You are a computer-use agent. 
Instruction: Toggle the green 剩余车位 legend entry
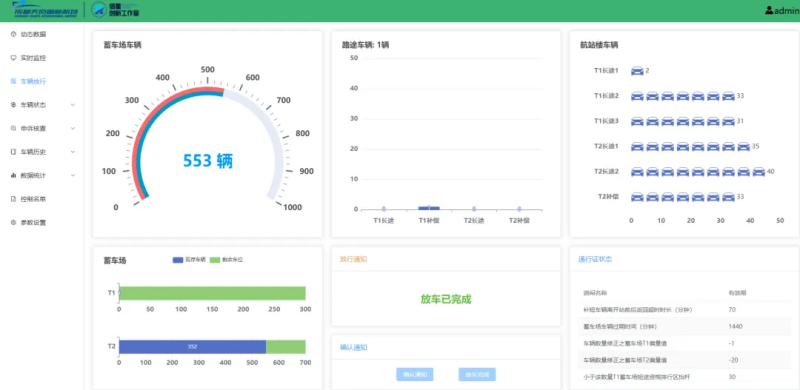pyautogui.click(x=227, y=260)
